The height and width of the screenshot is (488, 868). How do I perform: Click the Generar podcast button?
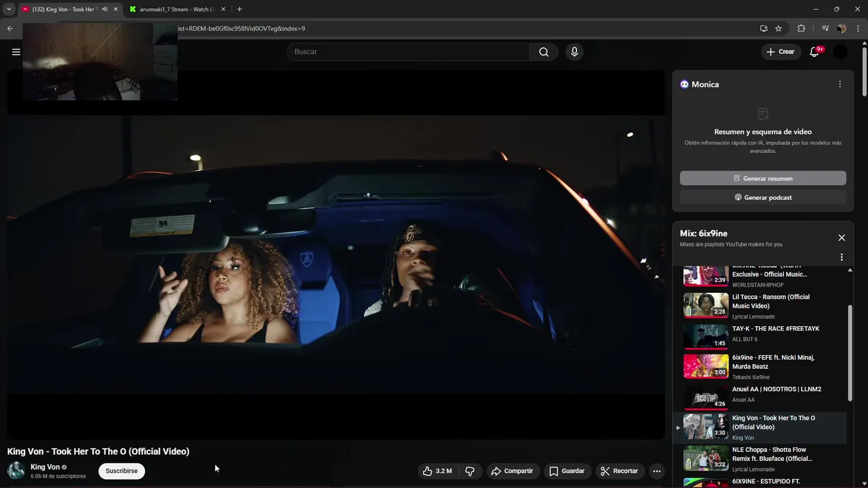(763, 197)
